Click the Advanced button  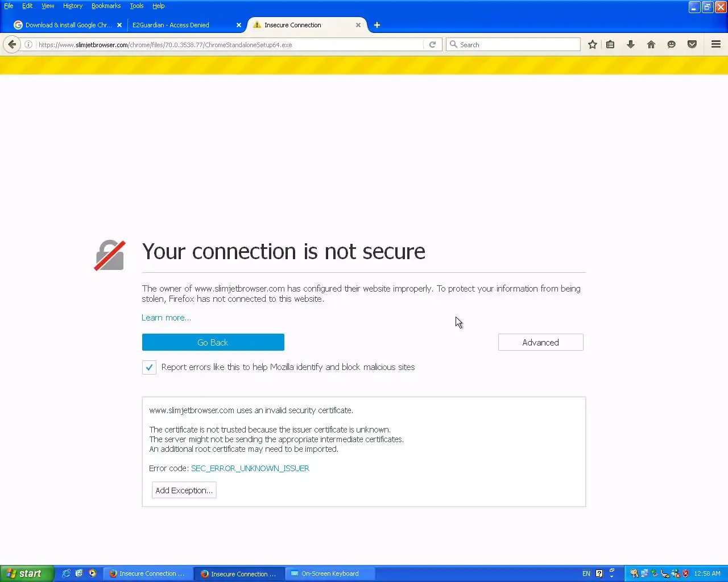coord(540,342)
